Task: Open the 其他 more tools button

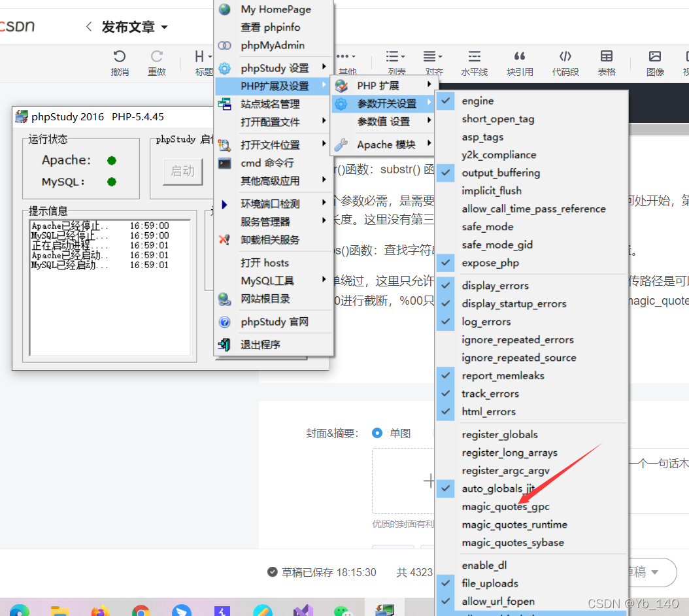Action: 346,62
